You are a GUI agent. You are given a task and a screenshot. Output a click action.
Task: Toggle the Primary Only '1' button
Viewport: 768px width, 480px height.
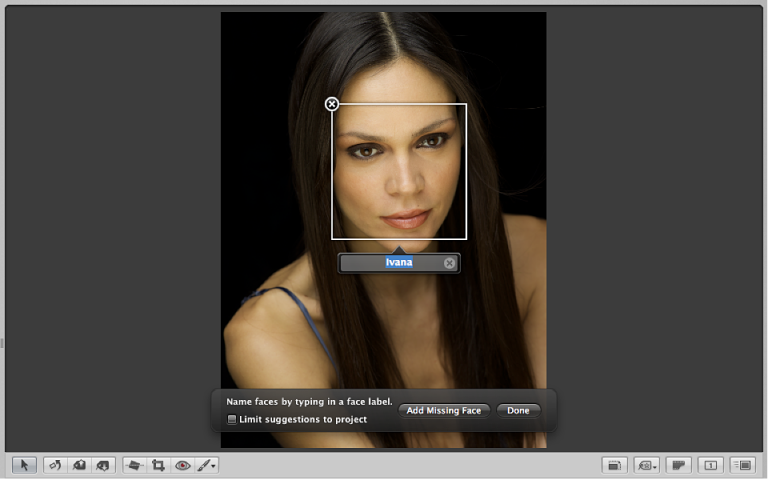click(x=711, y=465)
